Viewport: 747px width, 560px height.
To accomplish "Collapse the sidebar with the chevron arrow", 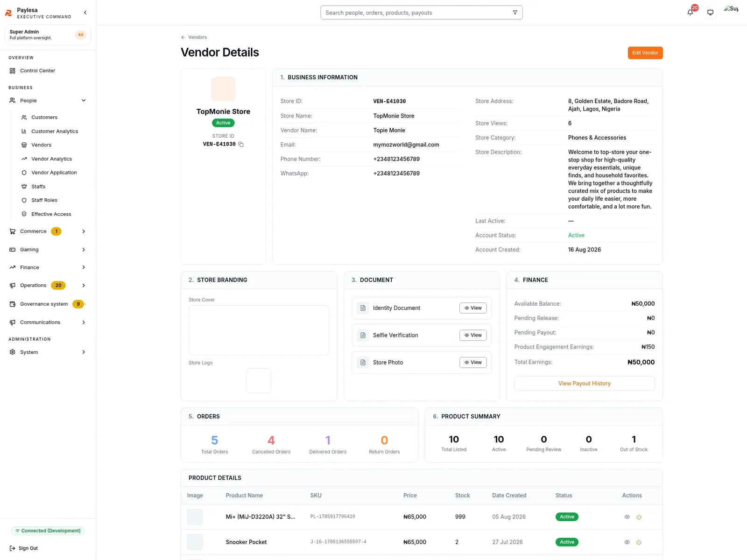I will pos(85,13).
